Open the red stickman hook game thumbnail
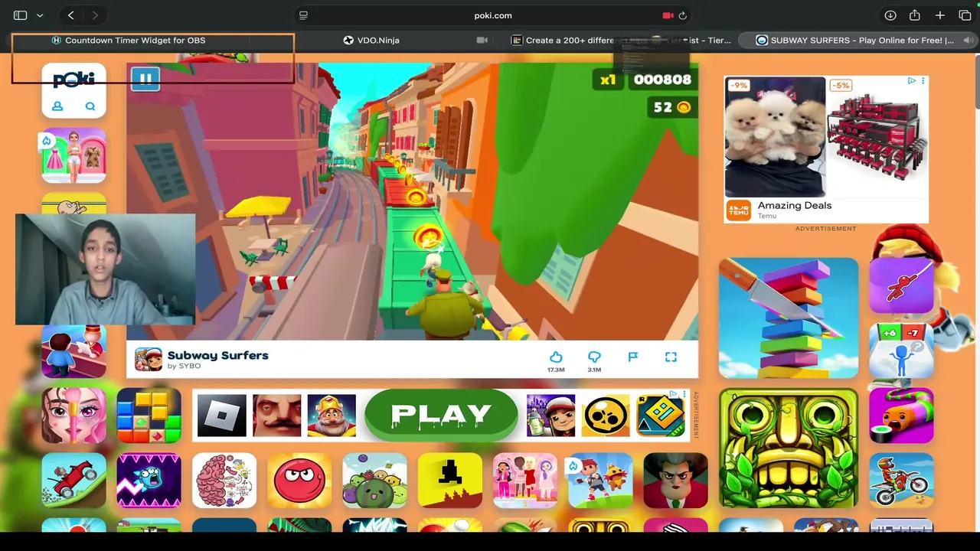This screenshot has height=551, width=980. 902,285
